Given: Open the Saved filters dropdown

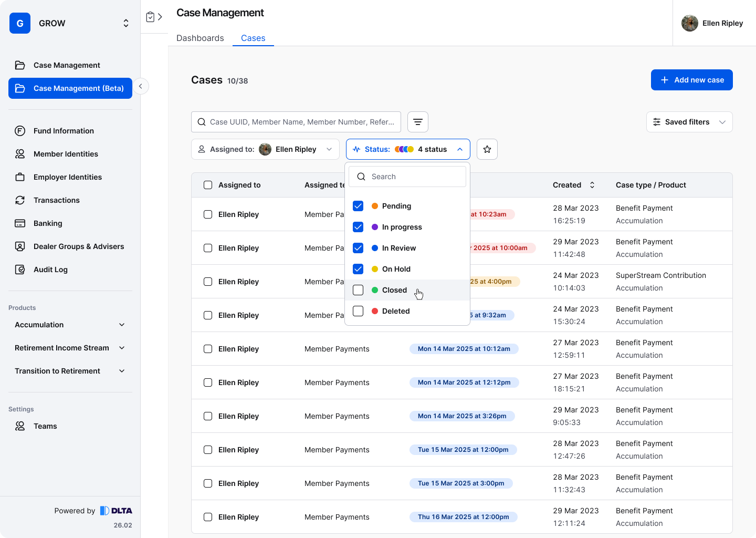Looking at the screenshot, I should pyautogui.click(x=689, y=122).
